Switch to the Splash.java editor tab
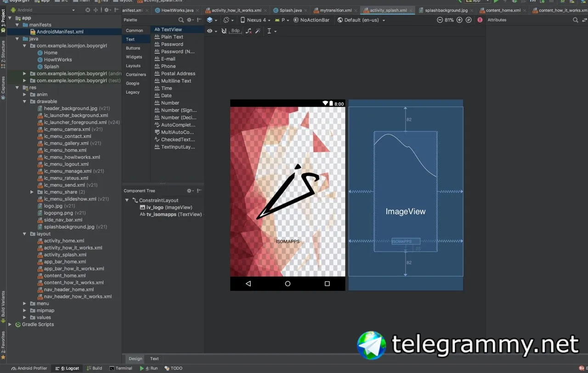The height and width of the screenshot is (373, 588). point(287,10)
